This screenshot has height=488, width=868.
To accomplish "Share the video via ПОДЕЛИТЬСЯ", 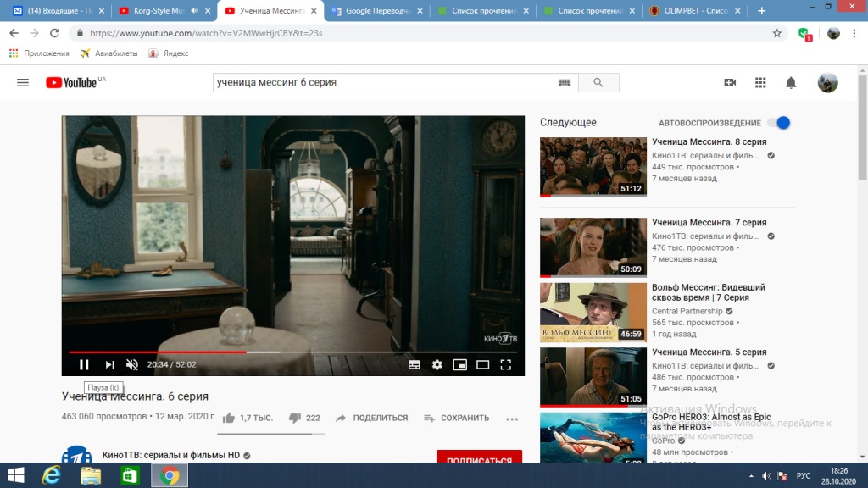I will [x=372, y=418].
